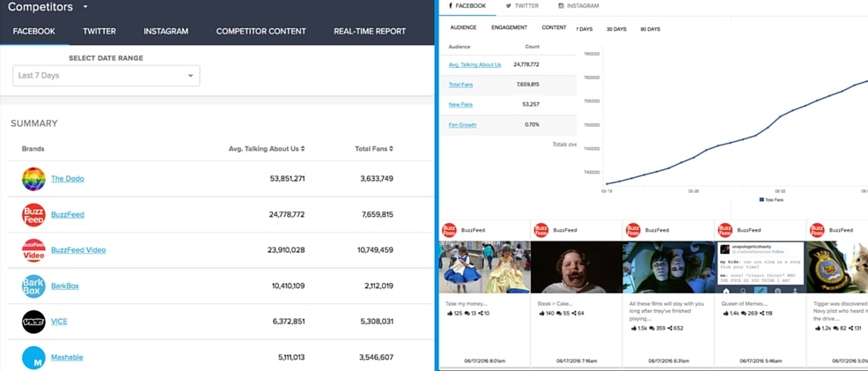Select the 30 Days chart range

[x=616, y=29]
